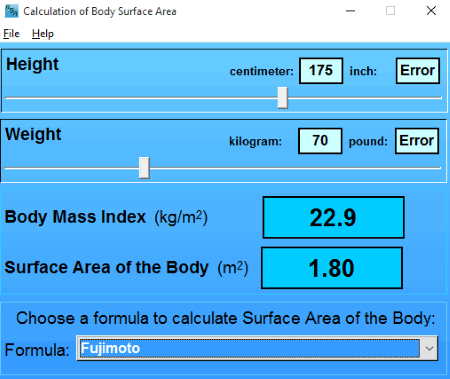
Task: Close the Calculation of Body Surface Area window
Action: 431,11
